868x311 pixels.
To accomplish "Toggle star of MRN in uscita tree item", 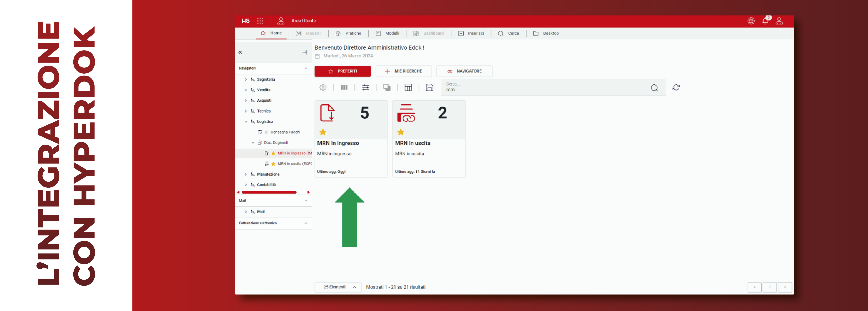I will pos(273,164).
